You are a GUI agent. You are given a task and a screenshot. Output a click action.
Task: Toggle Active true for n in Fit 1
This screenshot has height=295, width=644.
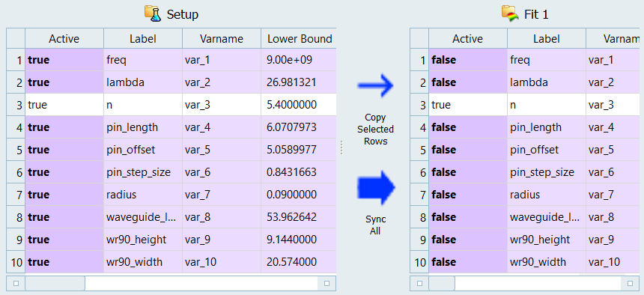[468, 105]
